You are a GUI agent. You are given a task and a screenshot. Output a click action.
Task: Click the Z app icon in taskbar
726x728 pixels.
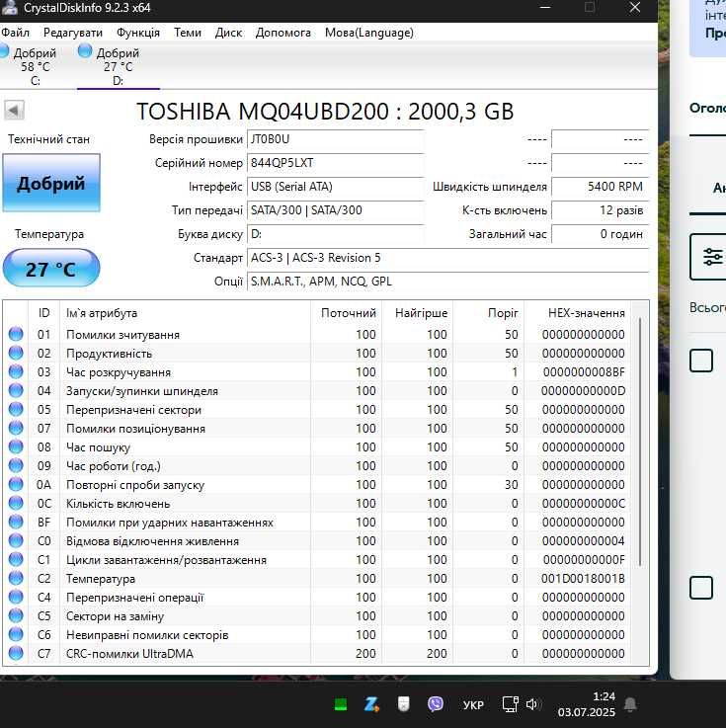click(x=371, y=704)
